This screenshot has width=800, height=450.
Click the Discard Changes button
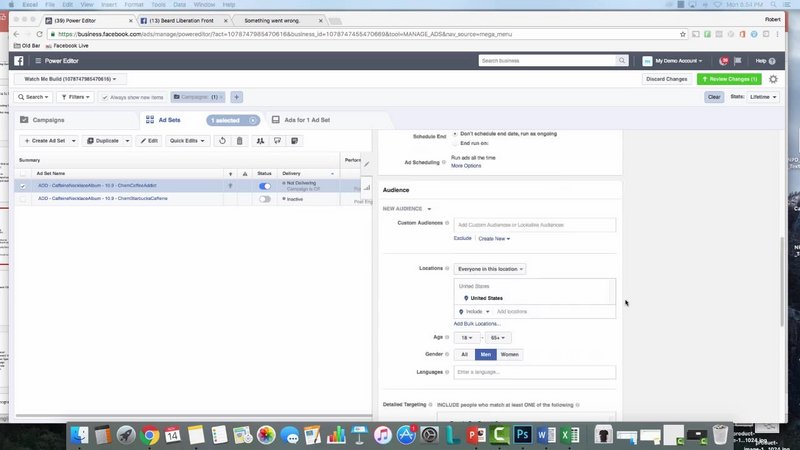[666, 79]
